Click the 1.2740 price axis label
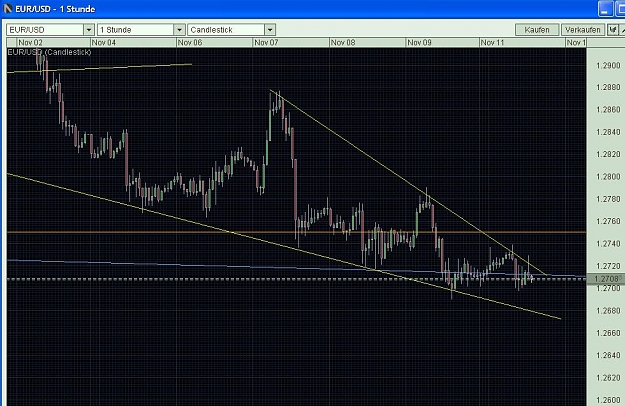625x406 pixels. coord(608,244)
